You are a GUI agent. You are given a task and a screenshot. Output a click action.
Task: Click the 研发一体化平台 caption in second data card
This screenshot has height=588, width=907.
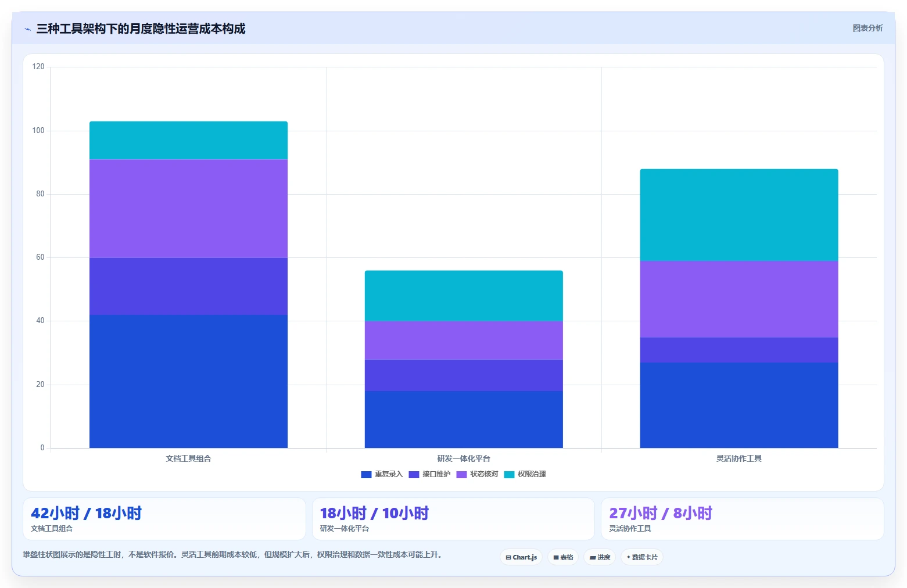345,529
